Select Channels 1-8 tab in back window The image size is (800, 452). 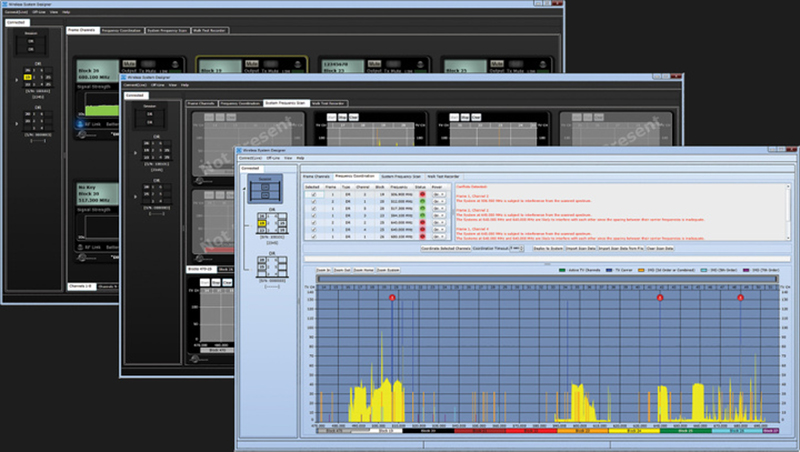81,286
